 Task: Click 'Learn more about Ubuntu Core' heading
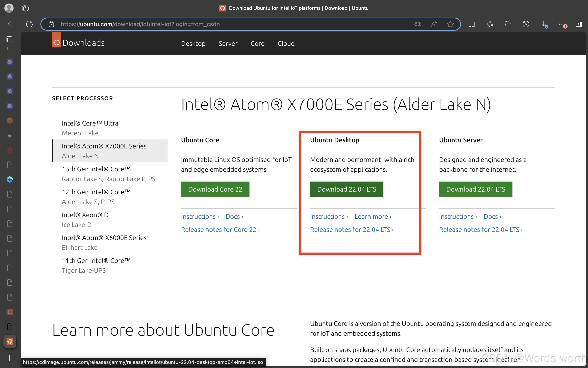pyautogui.click(x=163, y=330)
